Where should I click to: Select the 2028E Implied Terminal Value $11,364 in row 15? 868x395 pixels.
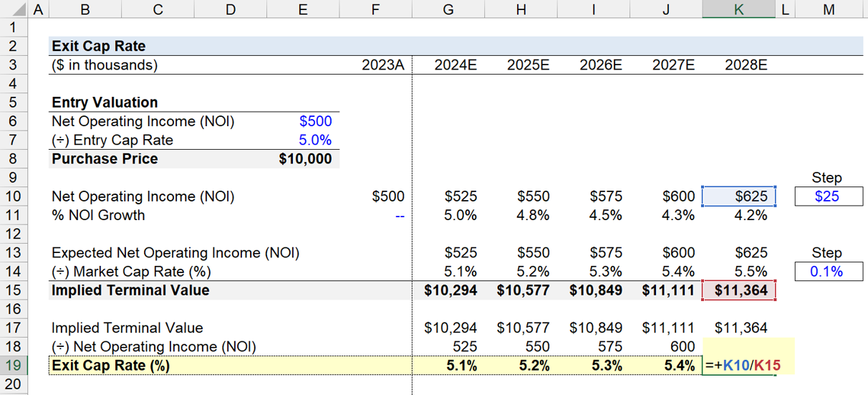738,290
